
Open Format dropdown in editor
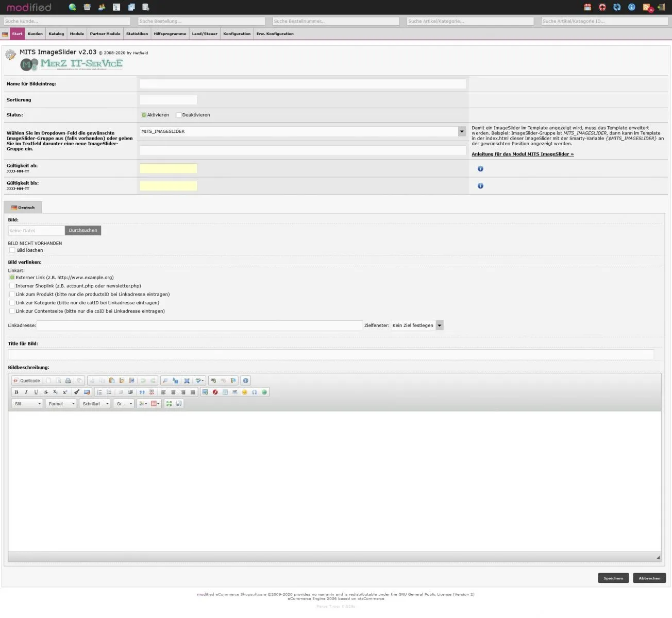pos(61,404)
